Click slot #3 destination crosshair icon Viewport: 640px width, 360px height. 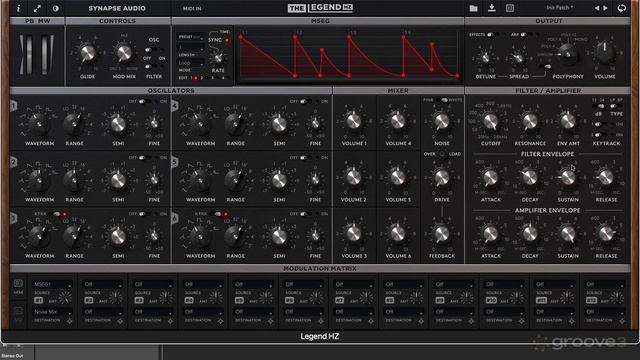(170, 321)
